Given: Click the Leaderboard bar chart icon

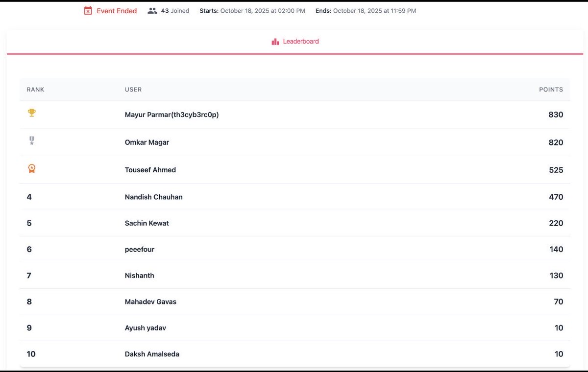Looking at the screenshot, I should [275, 42].
